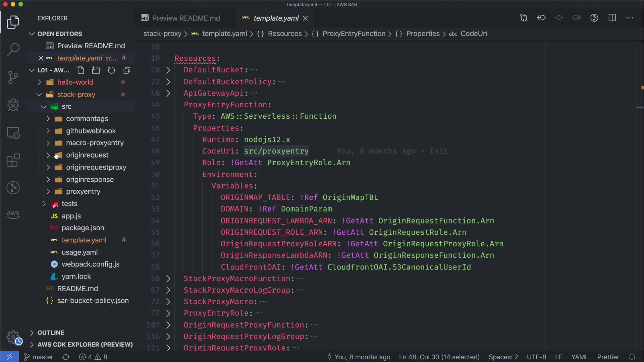Screen dimensions: 644x362
Task: Click Refresh Explorer icon
Action: (x=111, y=70)
